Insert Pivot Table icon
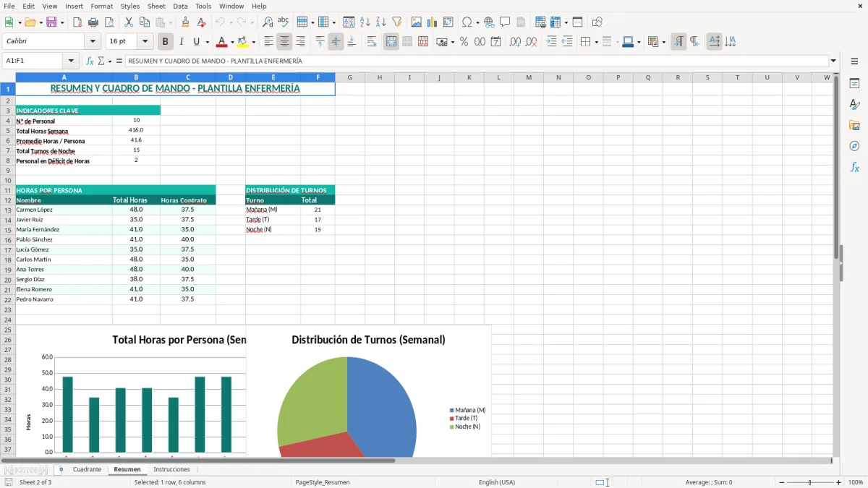The image size is (868, 488). point(448,22)
